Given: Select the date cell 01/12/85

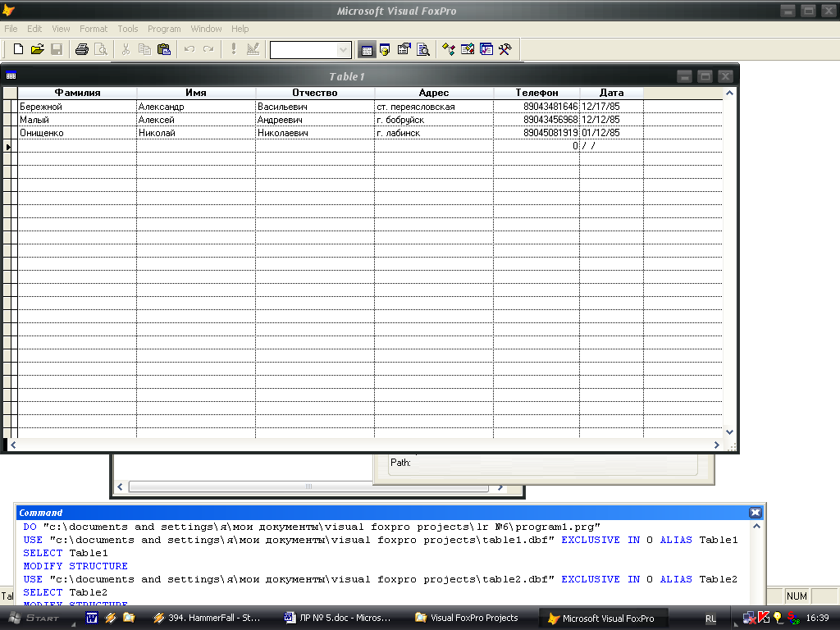Looking at the screenshot, I should pos(611,133).
